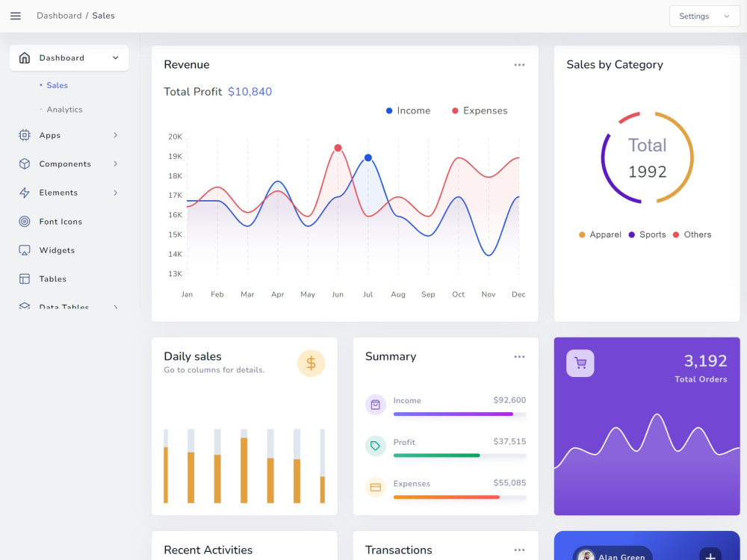Viewport: 747px width, 560px height.
Task: Click the Total 1992 donut center
Action: tap(647, 158)
